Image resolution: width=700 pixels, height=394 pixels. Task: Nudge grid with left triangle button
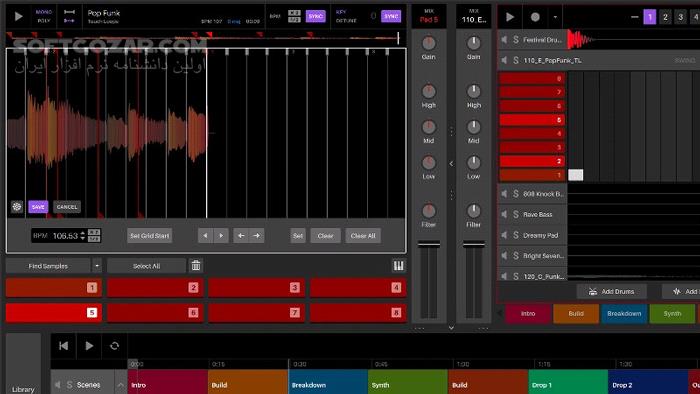pos(205,236)
